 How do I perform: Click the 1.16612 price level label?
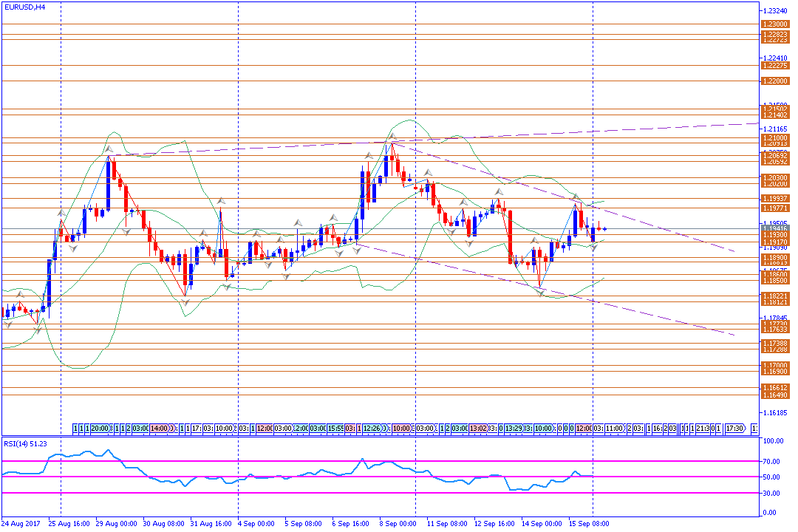[x=775, y=388]
